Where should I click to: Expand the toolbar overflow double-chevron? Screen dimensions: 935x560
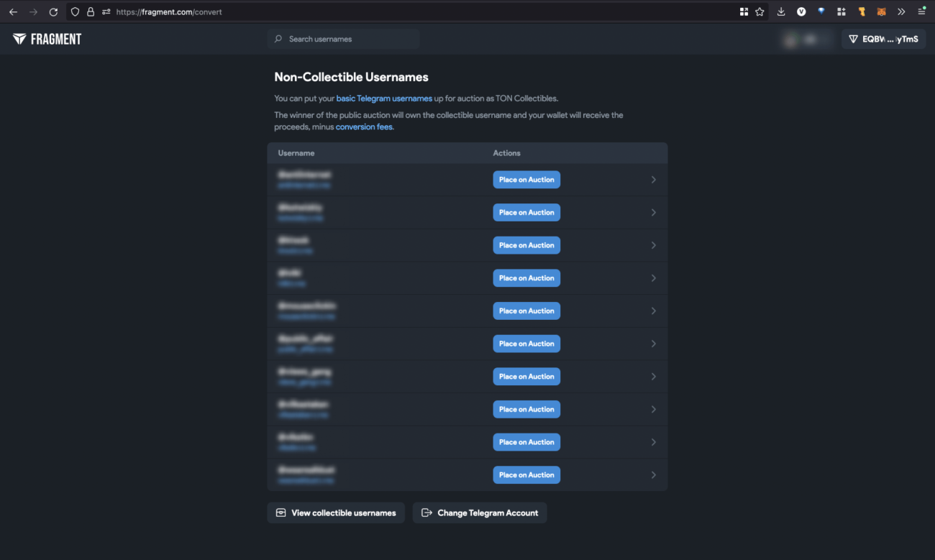901,12
